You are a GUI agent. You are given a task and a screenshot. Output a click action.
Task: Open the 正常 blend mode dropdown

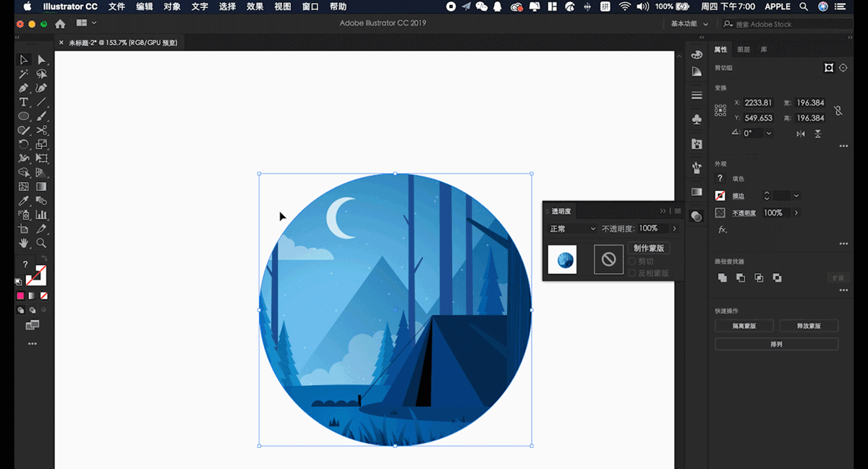572,228
